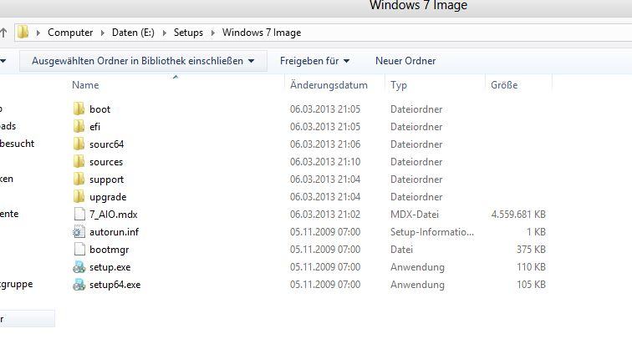Navigate to Daten (E:) in the breadcrumb
The height and width of the screenshot is (364, 632).
133,33
